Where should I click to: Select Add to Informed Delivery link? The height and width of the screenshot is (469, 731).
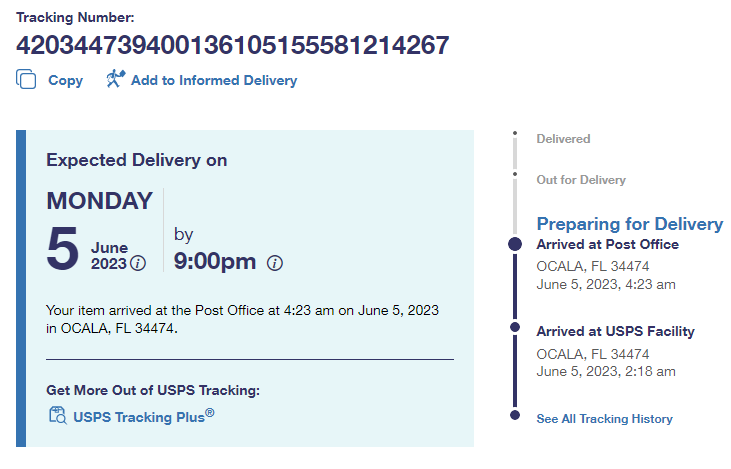pos(213,81)
